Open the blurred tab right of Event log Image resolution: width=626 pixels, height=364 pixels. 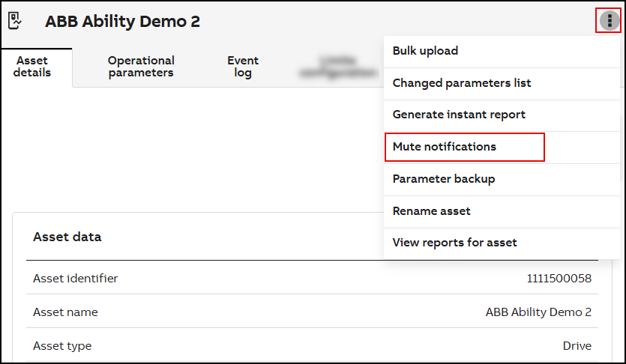pyautogui.click(x=337, y=67)
